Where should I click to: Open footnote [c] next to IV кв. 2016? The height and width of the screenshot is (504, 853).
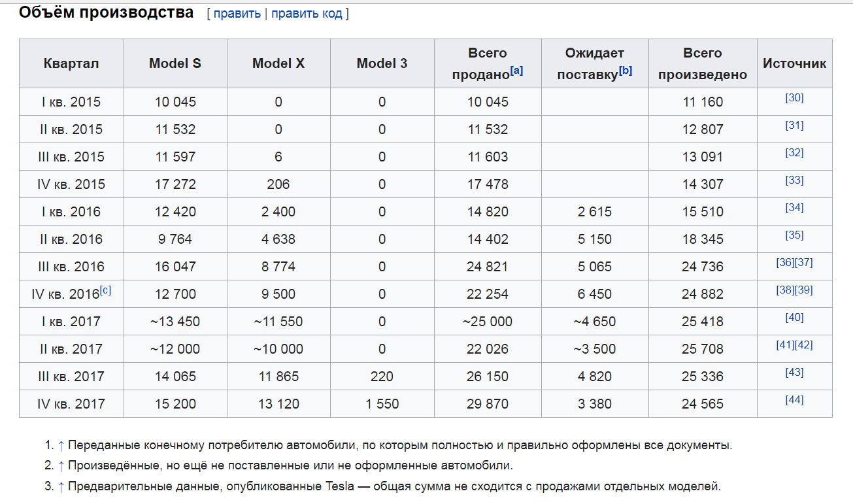(105, 290)
